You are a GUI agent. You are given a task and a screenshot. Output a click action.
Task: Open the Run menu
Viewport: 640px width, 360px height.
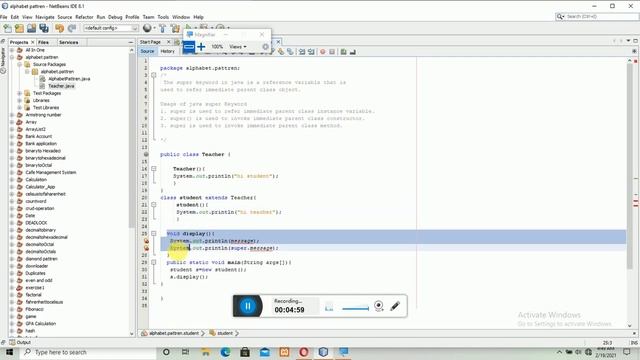[101, 17]
